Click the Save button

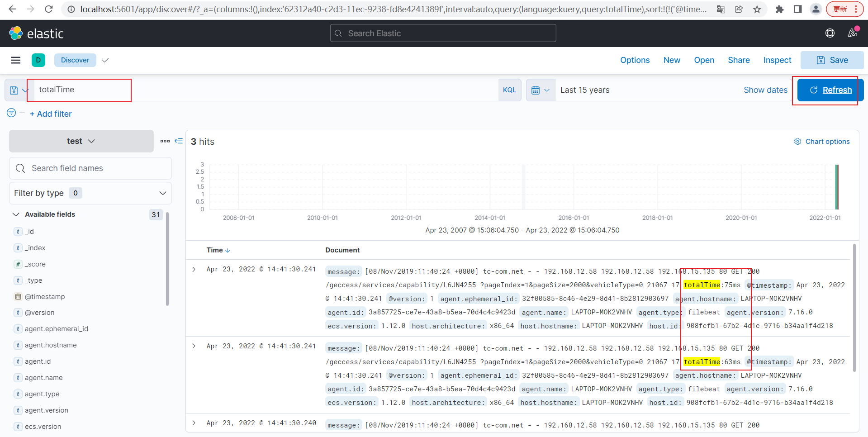coord(832,60)
